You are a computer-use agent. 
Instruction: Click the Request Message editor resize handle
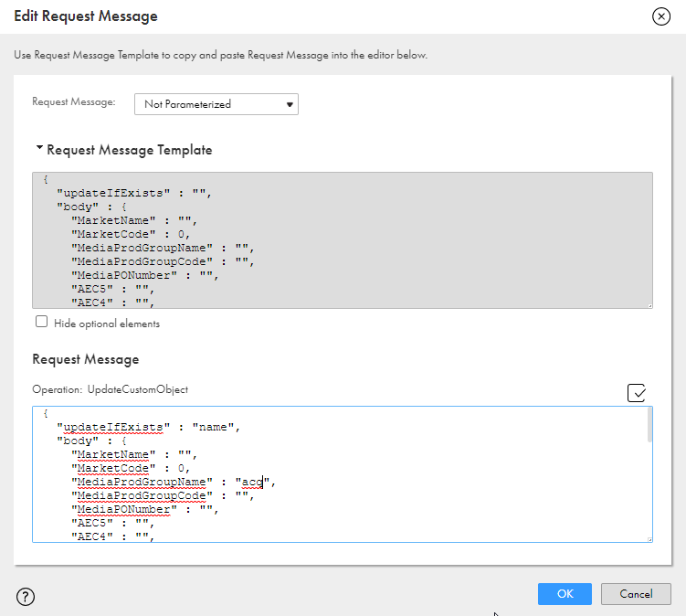[x=650, y=540]
